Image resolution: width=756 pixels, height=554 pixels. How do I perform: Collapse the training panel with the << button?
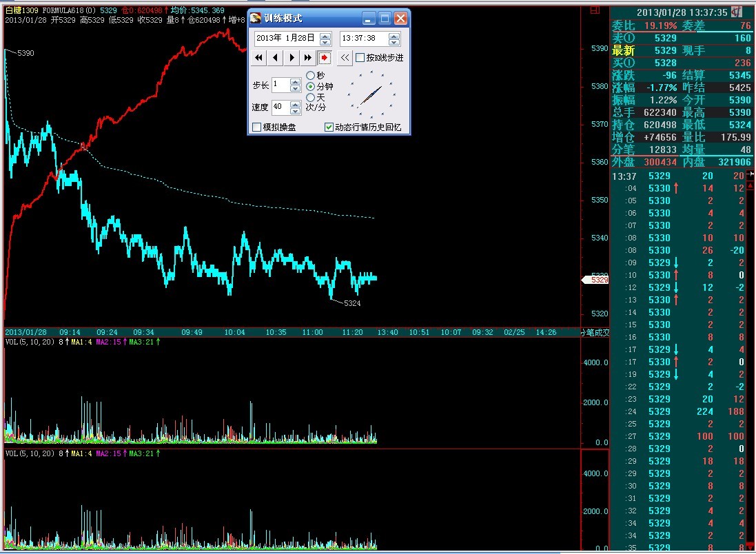pos(345,58)
